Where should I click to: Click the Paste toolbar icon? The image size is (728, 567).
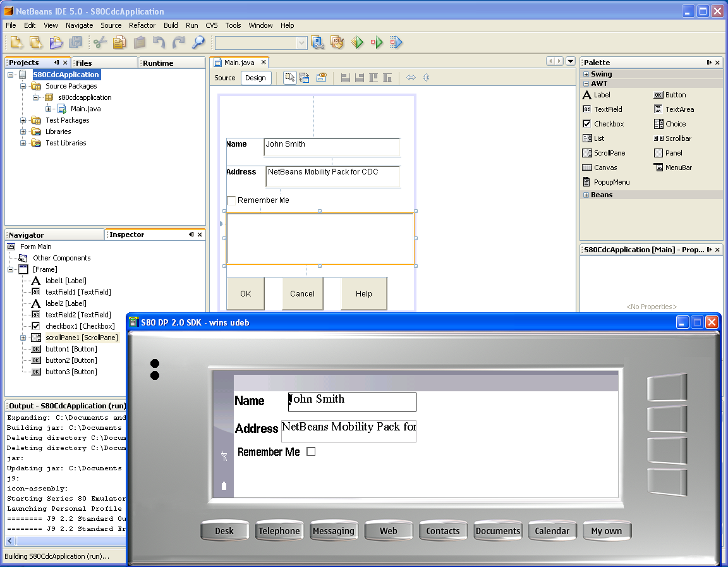point(139,43)
